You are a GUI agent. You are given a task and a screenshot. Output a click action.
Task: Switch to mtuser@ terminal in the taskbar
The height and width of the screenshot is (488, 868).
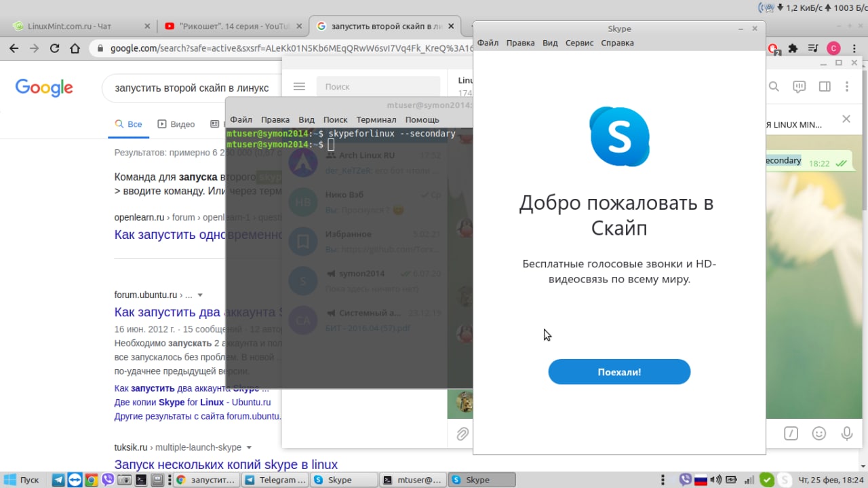(412, 480)
